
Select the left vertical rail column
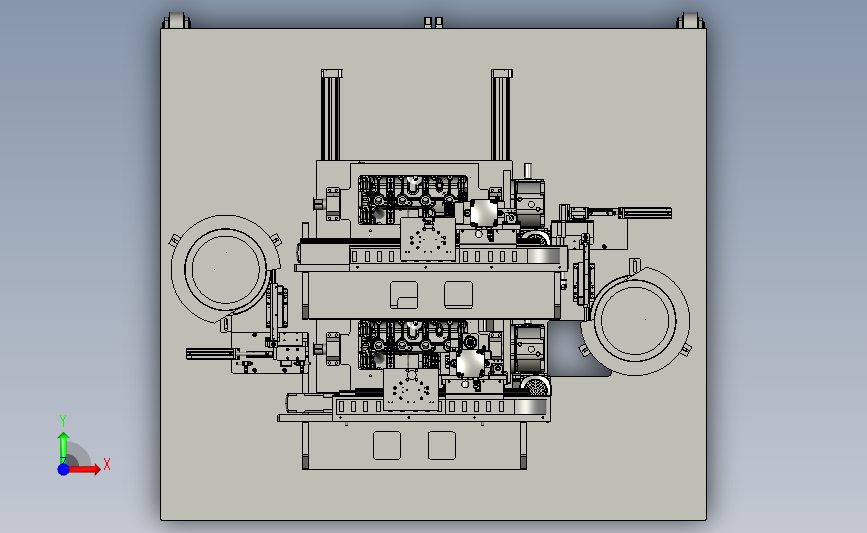pyautogui.click(x=331, y=115)
